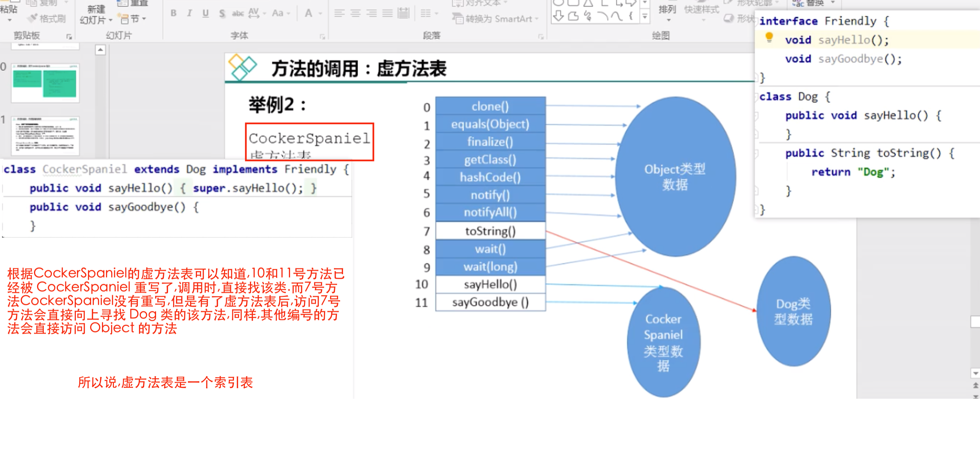Click the intention lightbulb icon in code
The height and width of the screenshot is (465, 980).
click(768, 37)
